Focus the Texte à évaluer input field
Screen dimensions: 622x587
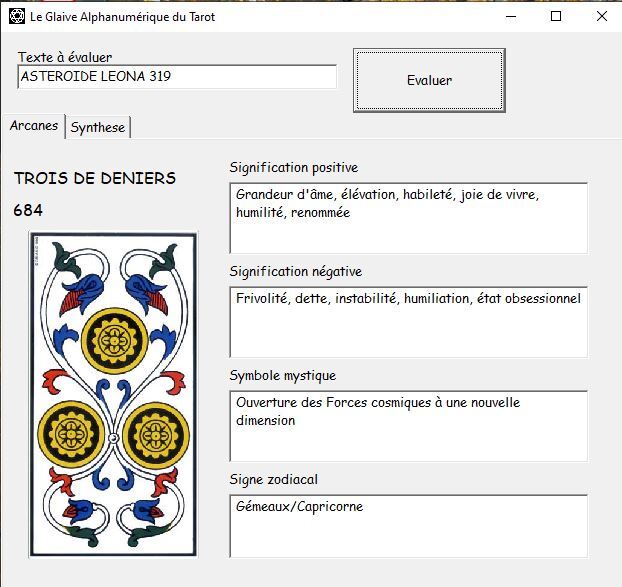pyautogui.click(x=177, y=77)
